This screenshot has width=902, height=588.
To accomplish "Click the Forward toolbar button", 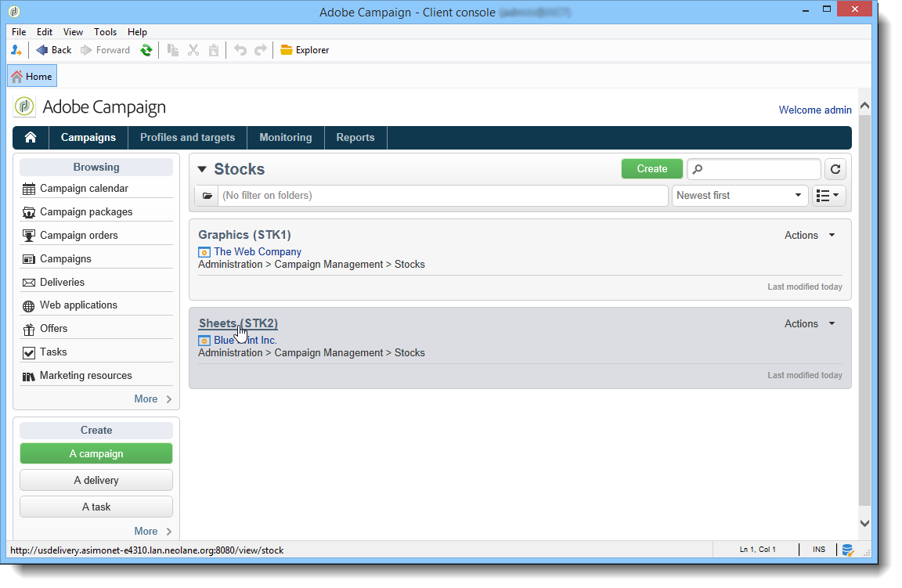I will (105, 50).
